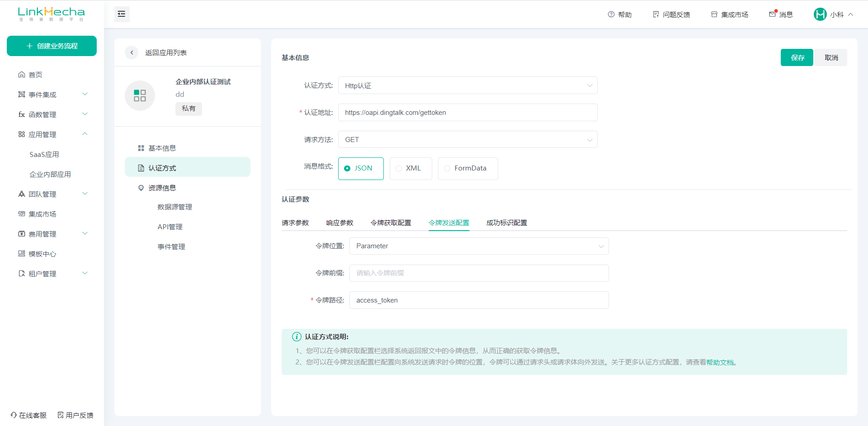The image size is (868, 426).
Task: Click the 认证地址 URL input field
Action: pyautogui.click(x=467, y=113)
